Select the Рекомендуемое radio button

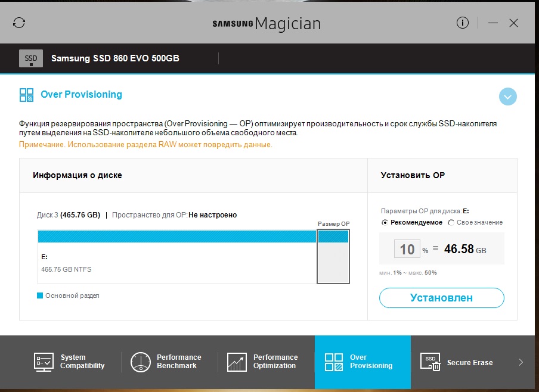tap(385, 223)
